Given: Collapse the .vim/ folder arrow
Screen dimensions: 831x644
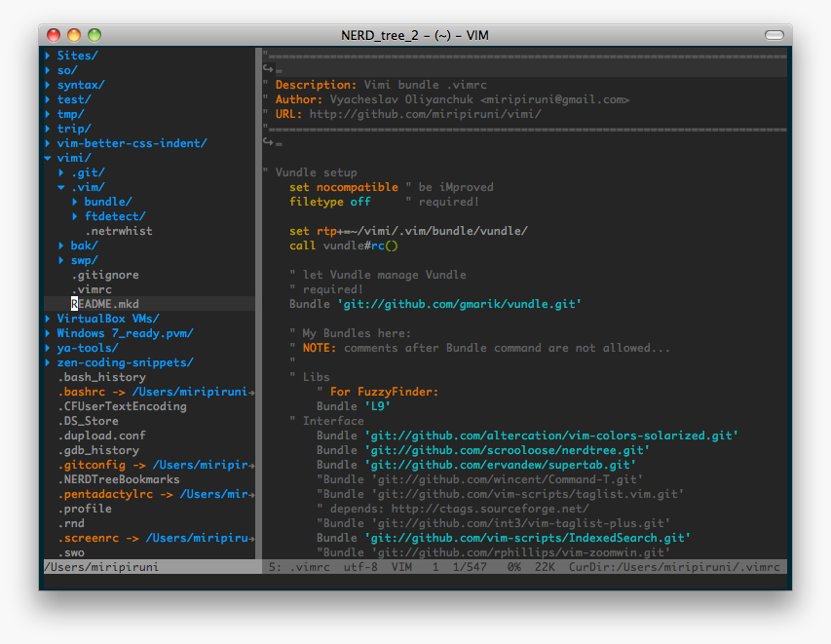Looking at the screenshot, I should click(x=61, y=187).
